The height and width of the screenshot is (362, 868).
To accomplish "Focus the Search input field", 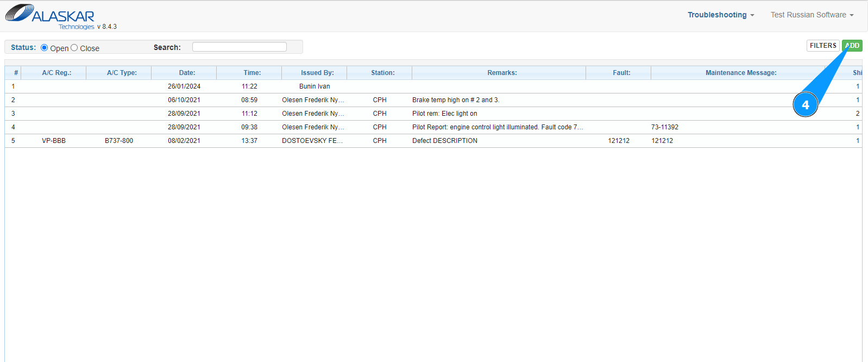I will pyautogui.click(x=240, y=47).
